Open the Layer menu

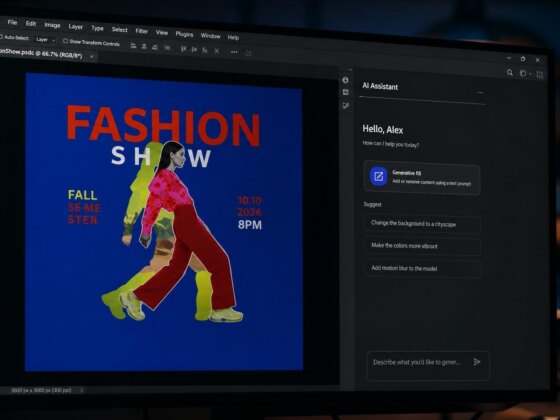pos(75,26)
